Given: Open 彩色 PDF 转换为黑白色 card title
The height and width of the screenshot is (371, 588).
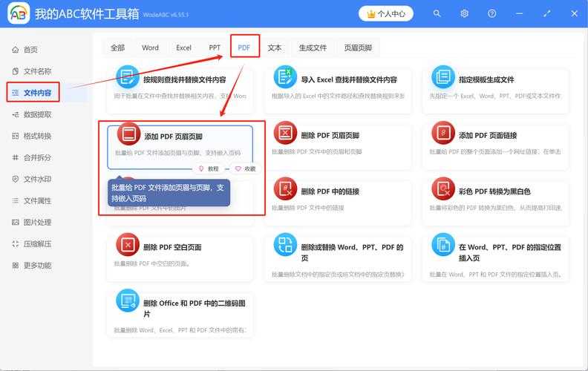Looking at the screenshot, I should tap(494, 191).
